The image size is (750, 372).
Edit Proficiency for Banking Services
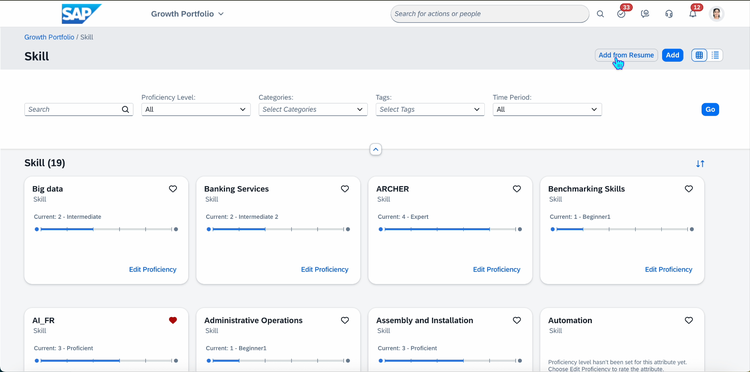[x=324, y=270]
